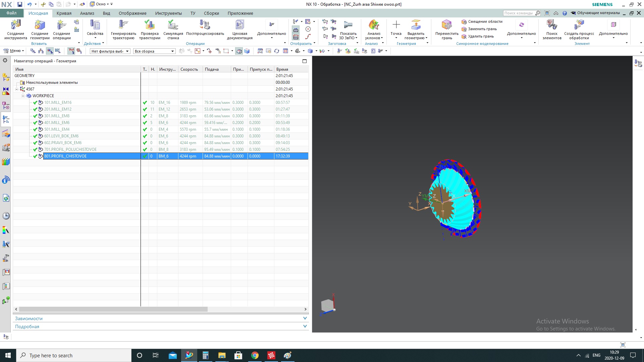Viewport: 644px width, 362px height.
Task: Open File Explorer from taskbar
Action: click(x=222, y=355)
